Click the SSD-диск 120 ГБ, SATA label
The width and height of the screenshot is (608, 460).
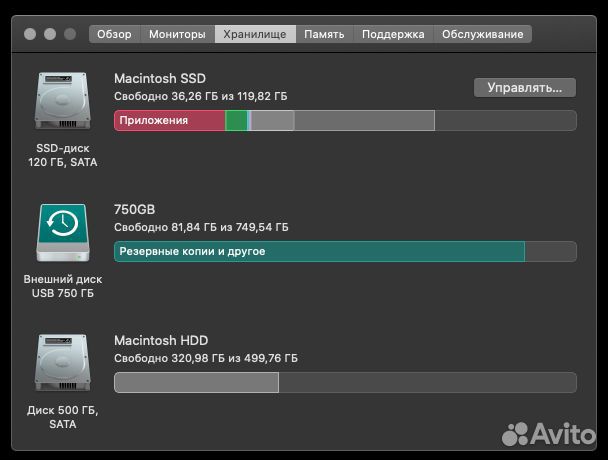[x=62, y=155]
